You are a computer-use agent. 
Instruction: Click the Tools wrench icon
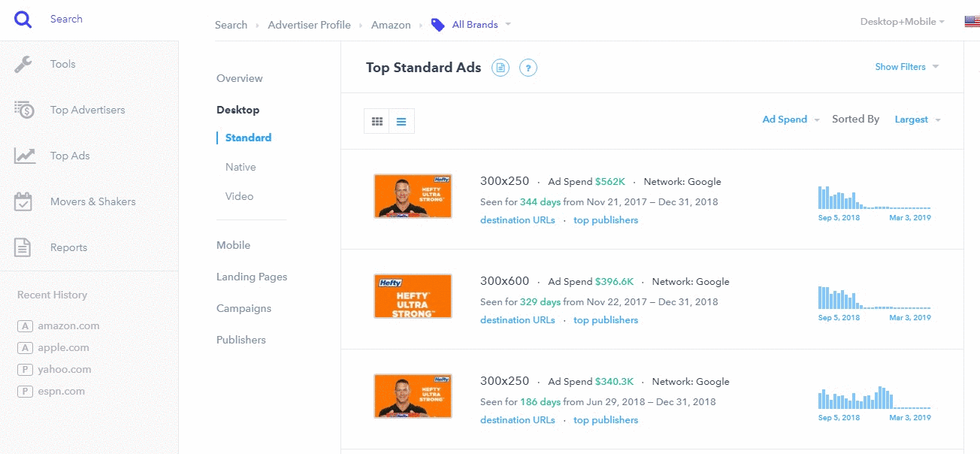pos(23,65)
